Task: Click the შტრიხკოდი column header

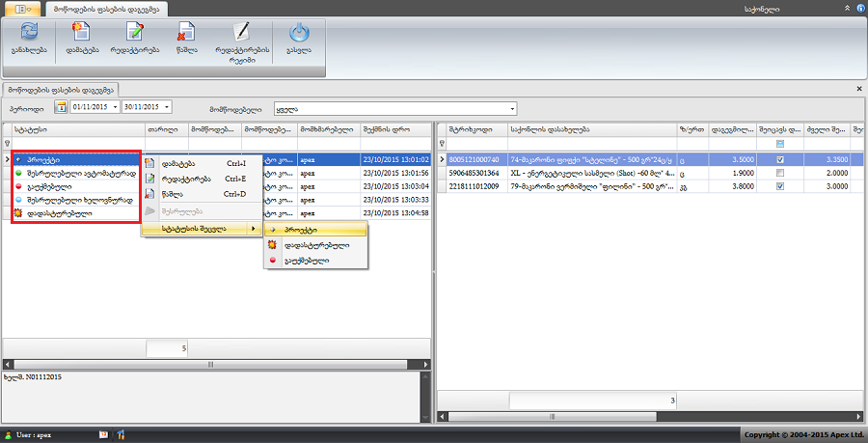Action: click(473, 128)
